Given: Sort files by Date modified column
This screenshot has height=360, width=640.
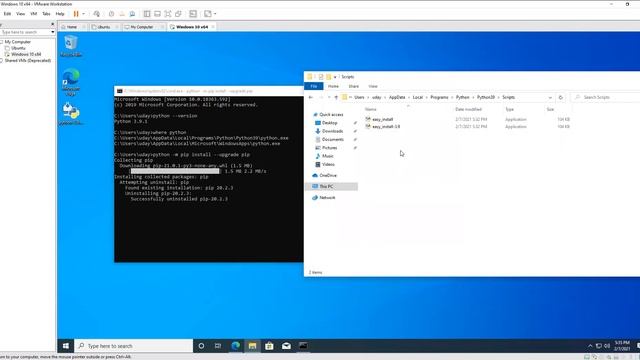Looking at the screenshot, I should point(469,109).
